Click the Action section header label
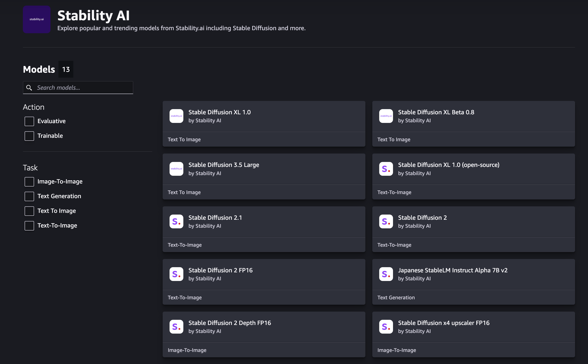Screen dimensions: 588x364 (x=34, y=106)
